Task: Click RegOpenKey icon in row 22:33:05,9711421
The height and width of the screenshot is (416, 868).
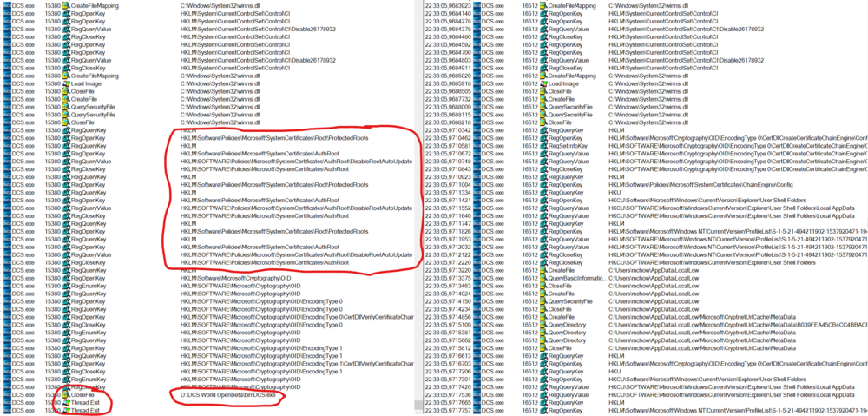Action: [543, 200]
